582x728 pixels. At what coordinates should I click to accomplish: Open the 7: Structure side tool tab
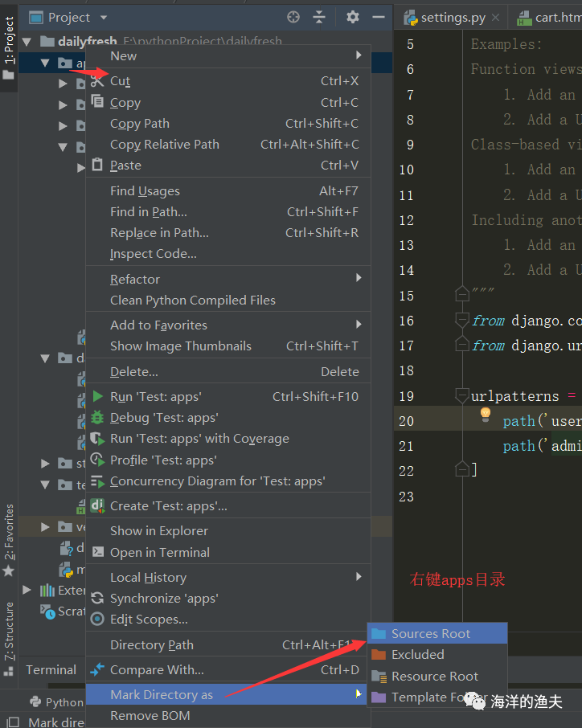[x=9, y=638]
